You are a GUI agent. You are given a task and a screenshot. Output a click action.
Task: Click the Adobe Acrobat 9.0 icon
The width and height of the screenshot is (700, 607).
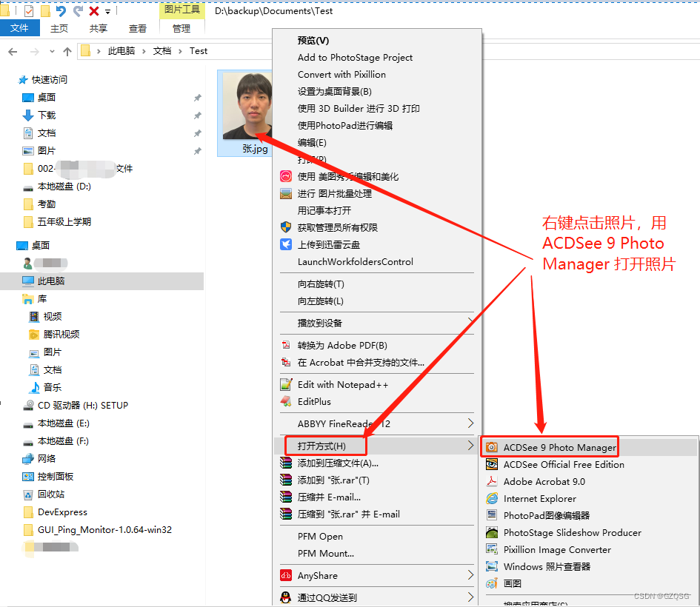(492, 481)
